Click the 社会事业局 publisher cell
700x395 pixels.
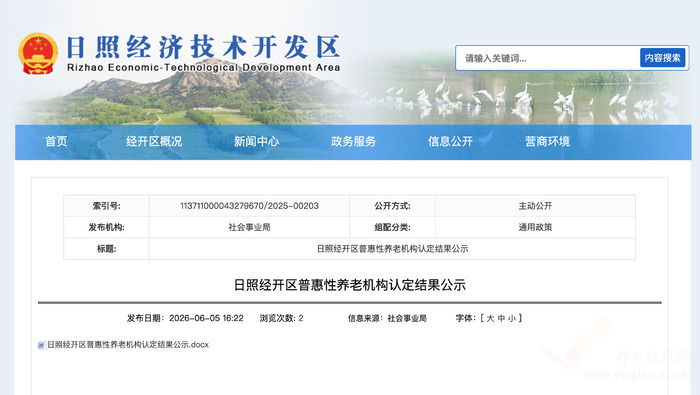coord(249,227)
